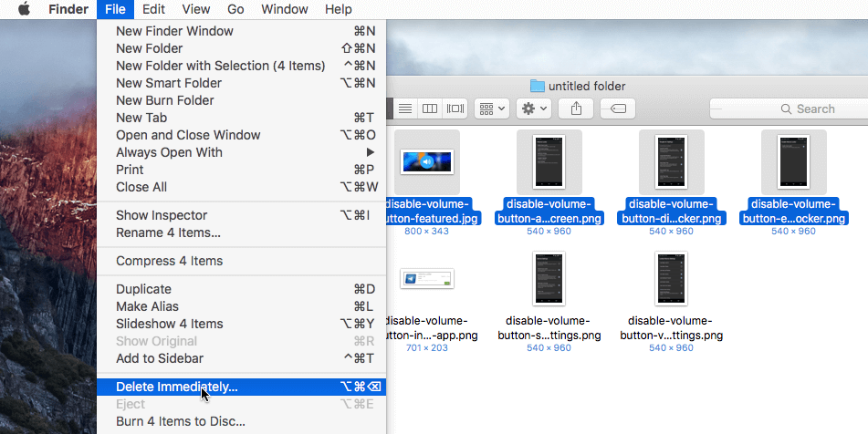Viewport: 868px width, 434px height.
Task: Choose Duplicate
Action: click(x=241, y=289)
